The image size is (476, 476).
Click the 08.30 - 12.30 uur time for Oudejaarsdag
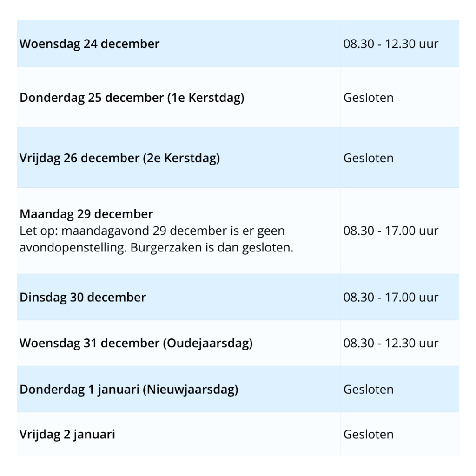pyautogui.click(x=390, y=344)
